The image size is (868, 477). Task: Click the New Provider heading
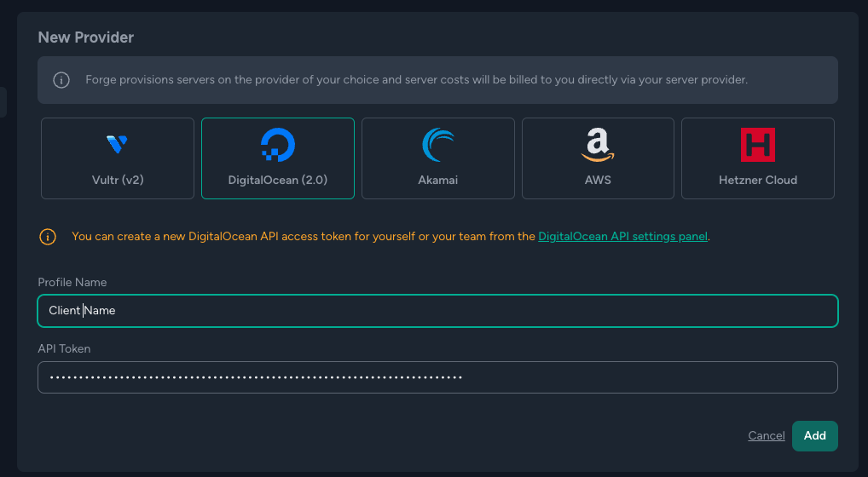pos(86,37)
